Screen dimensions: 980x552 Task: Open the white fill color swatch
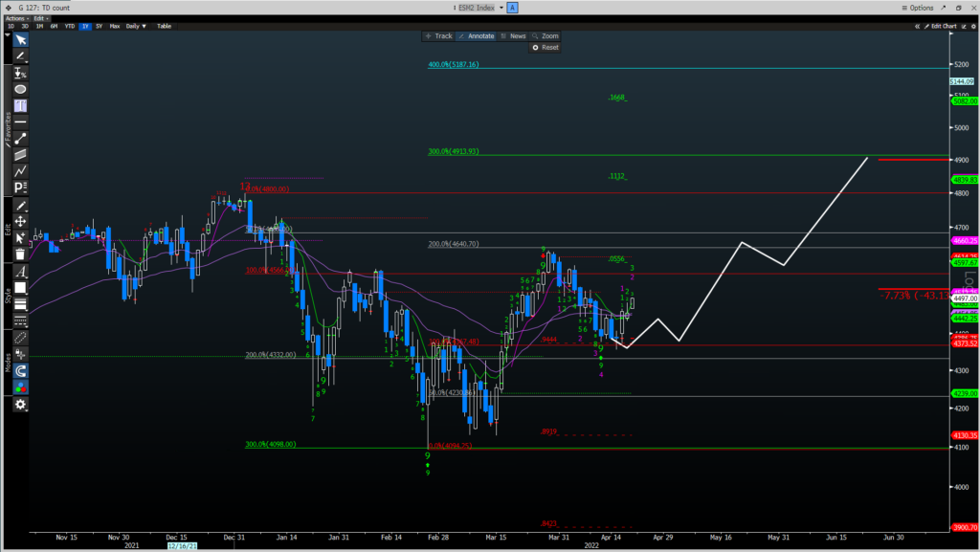21,288
